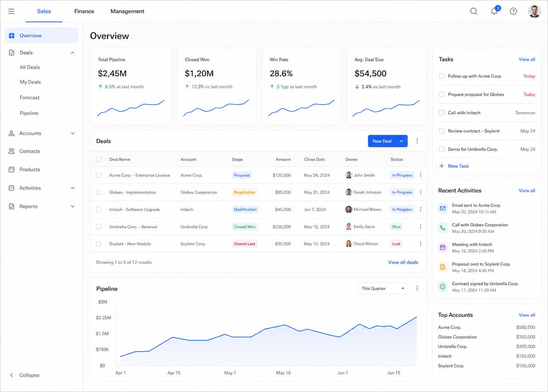548x392 pixels.
Task: Click New Task in the Tasks panel
Action: click(x=454, y=166)
